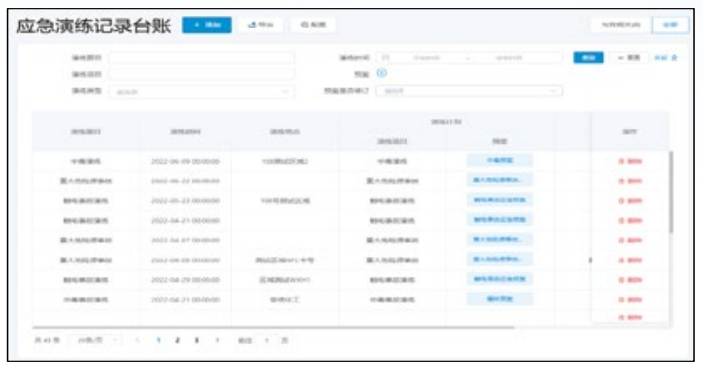Select the left tab beside the outlined tab

tap(621, 25)
